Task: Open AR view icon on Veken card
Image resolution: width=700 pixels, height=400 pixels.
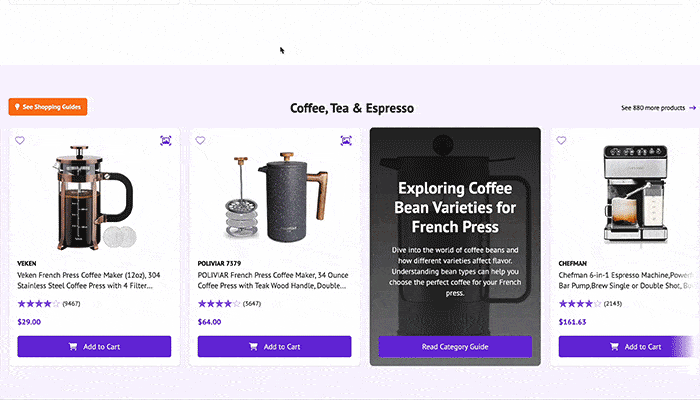Action: (166, 141)
